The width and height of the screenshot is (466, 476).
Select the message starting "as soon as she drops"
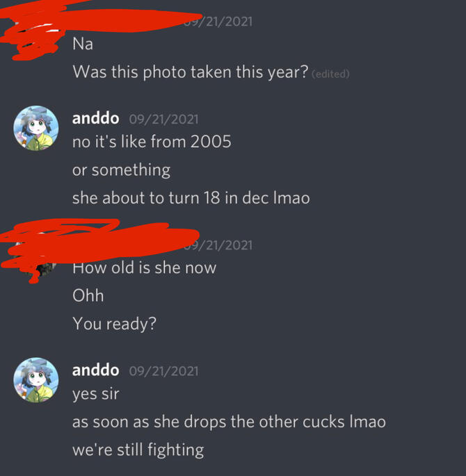tap(229, 422)
